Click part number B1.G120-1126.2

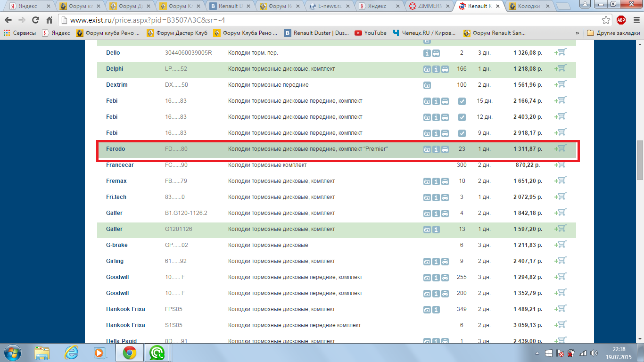[x=186, y=213]
